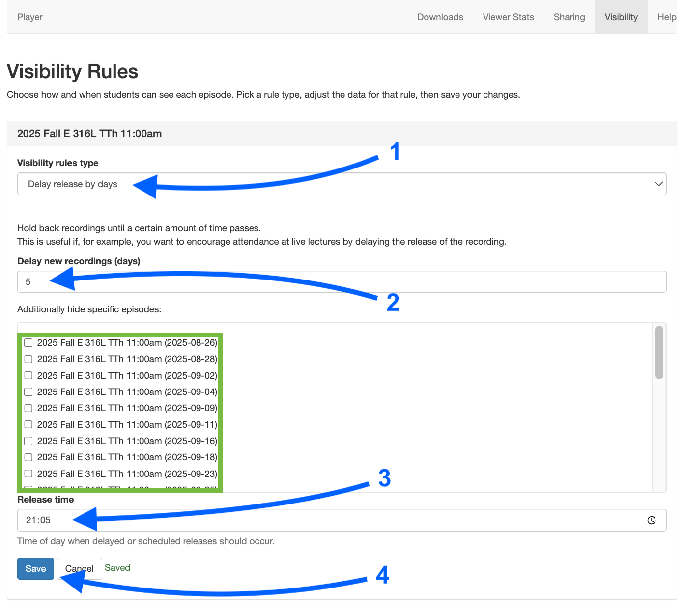Image resolution: width=684 pixels, height=616 pixels.
Task: Open the Delay release by days dropdown
Action: (342, 184)
